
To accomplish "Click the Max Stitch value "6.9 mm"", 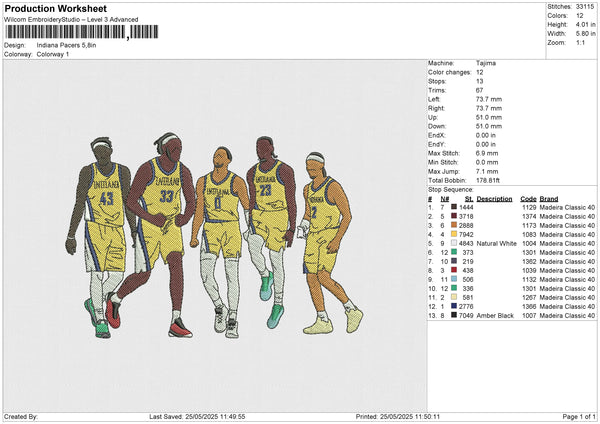I will click(x=487, y=153).
